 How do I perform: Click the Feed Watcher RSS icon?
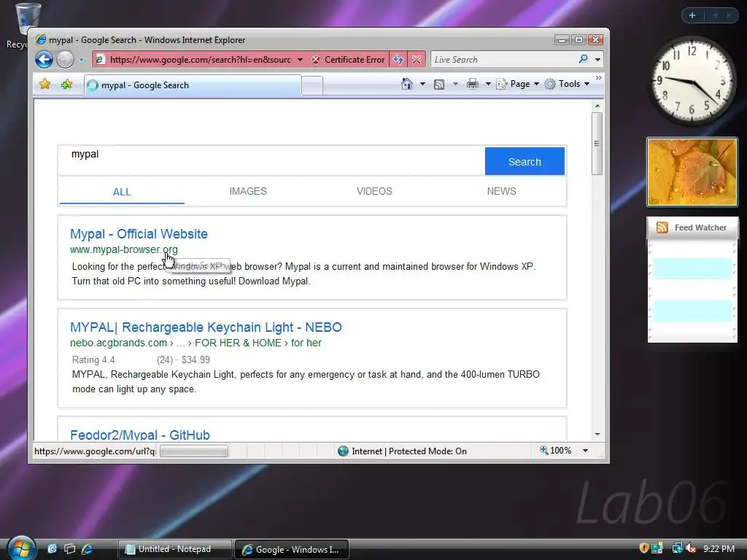662,227
